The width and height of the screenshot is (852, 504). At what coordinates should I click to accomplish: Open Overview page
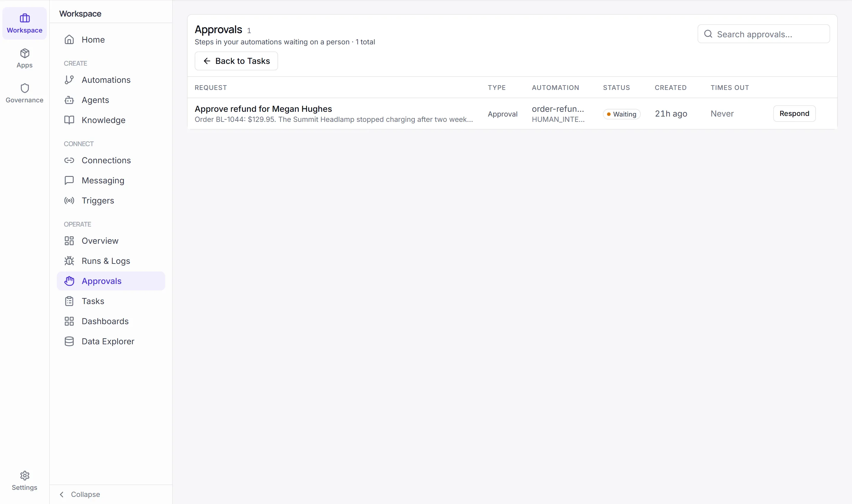click(x=111, y=241)
